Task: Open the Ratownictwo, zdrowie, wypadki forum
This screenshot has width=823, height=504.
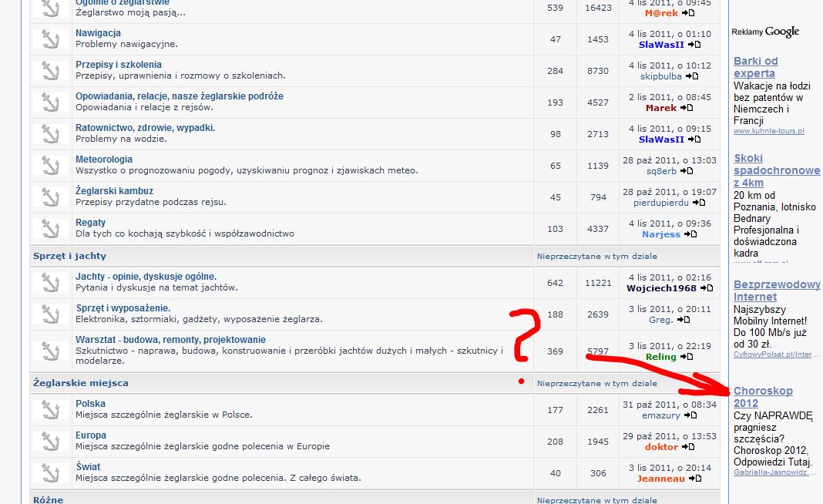Action: 145,128
